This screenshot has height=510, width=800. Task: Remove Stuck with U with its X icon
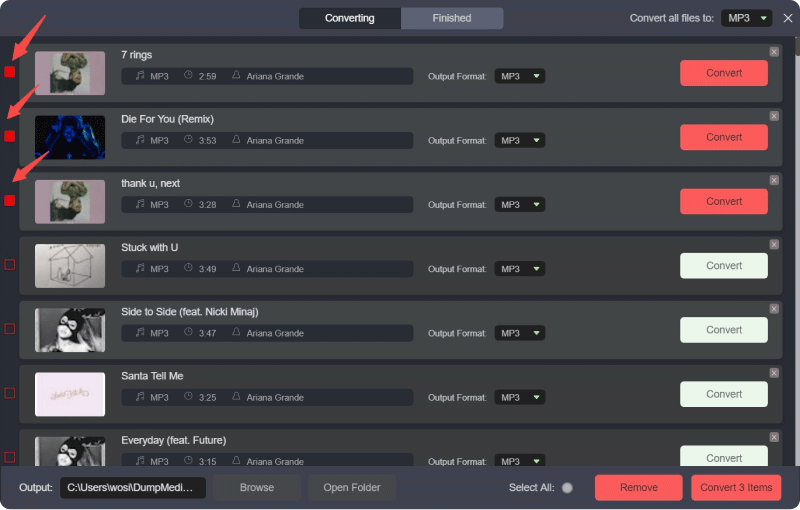tap(774, 245)
